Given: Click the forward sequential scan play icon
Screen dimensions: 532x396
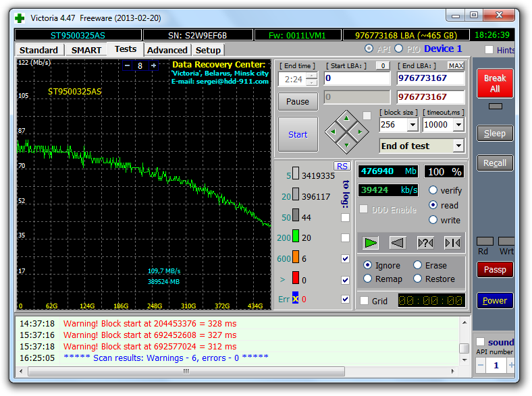Looking at the screenshot, I should (371, 243).
